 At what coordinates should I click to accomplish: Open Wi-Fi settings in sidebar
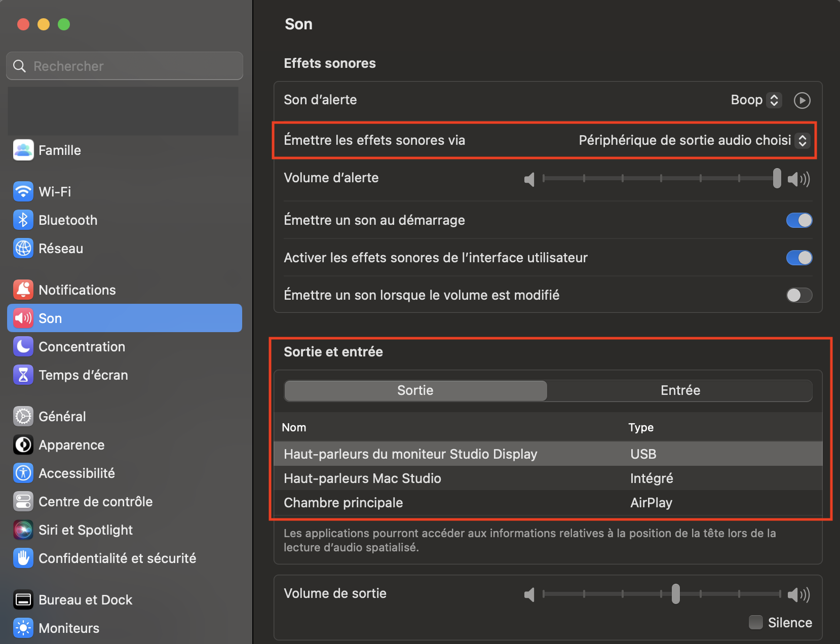click(54, 192)
